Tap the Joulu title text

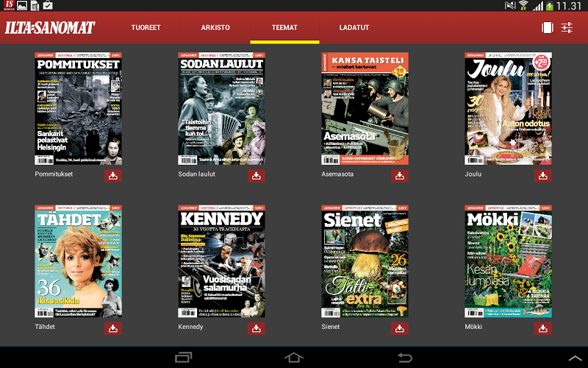pos(473,174)
